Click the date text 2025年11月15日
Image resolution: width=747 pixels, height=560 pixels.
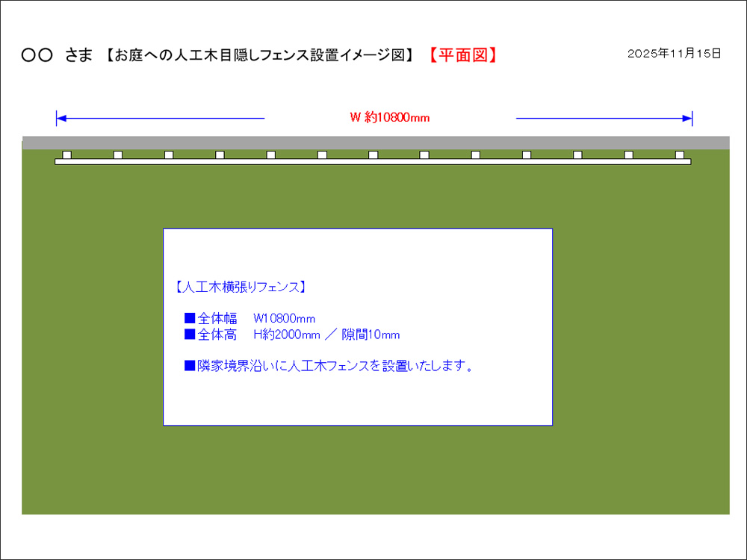point(674,53)
